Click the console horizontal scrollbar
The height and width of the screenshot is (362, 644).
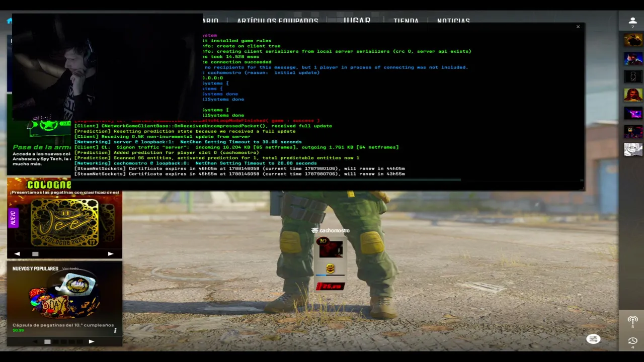pos(267,179)
